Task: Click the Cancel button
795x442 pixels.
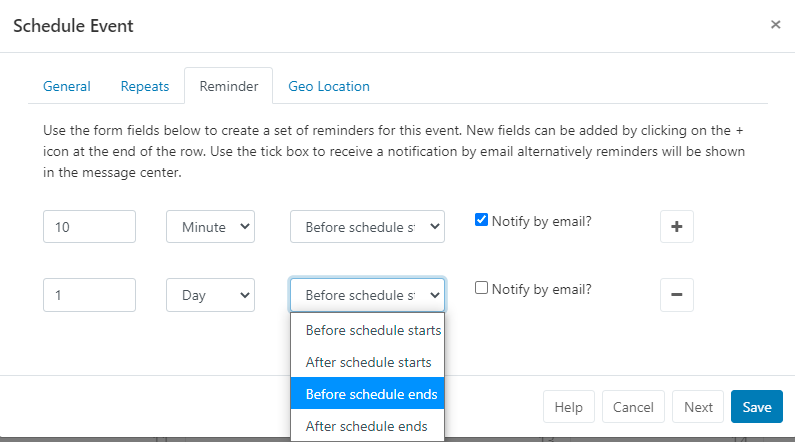Action: pyautogui.click(x=633, y=407)
